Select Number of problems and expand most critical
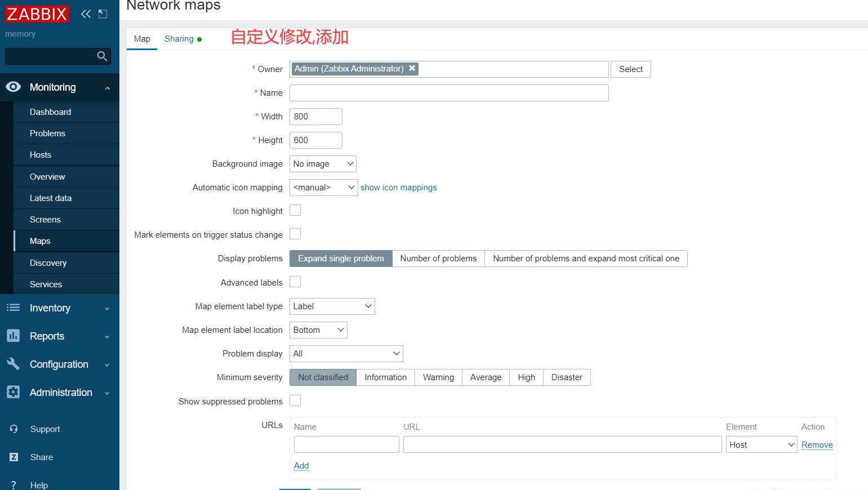868x490 pixels. 586,259
